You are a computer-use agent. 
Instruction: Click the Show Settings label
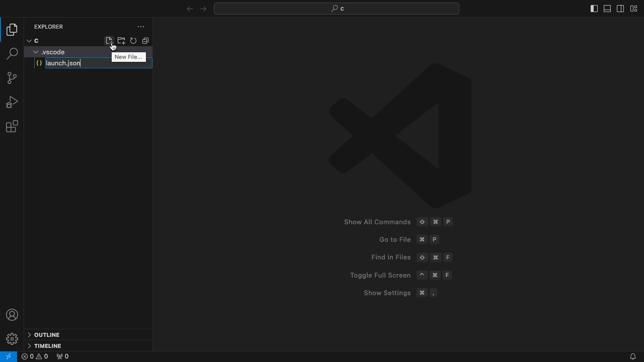click(387, 293)
